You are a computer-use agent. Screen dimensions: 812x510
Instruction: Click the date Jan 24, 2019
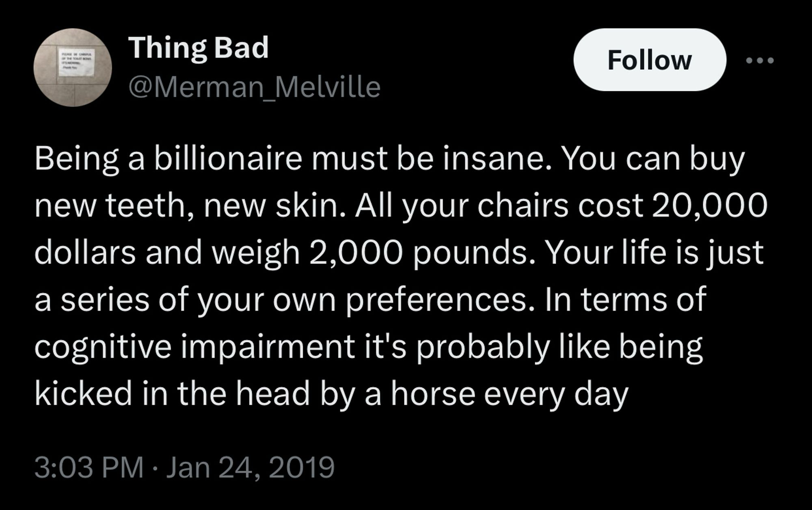(251, 467)
